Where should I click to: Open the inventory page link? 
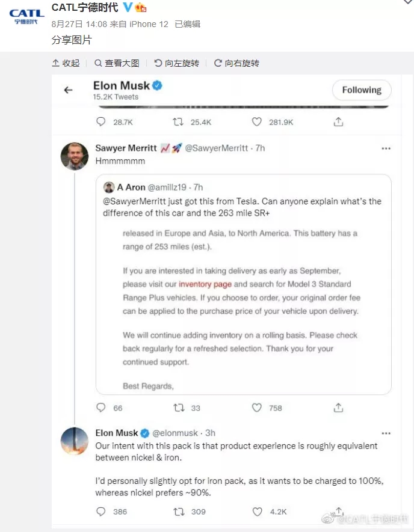[205, 284]
